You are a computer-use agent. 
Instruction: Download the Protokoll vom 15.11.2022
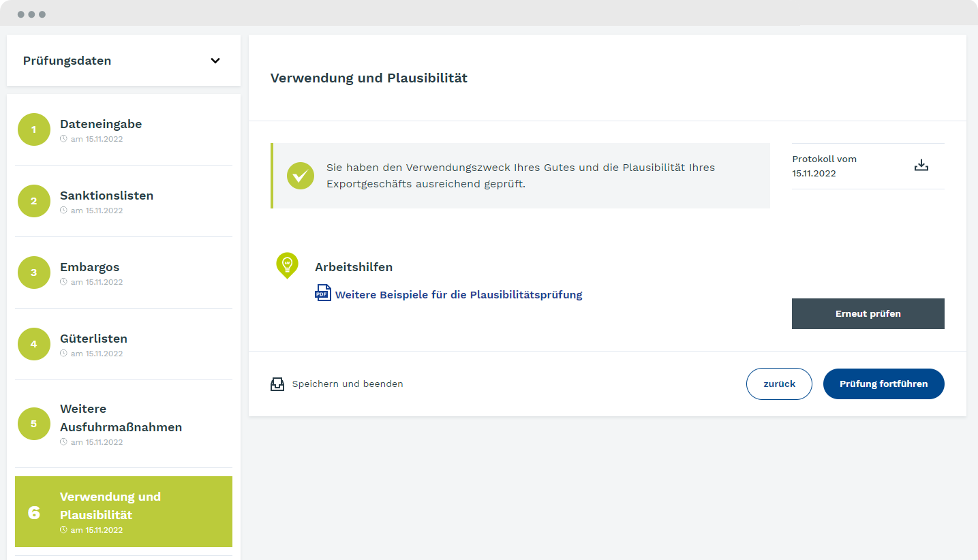(x=921, y=164)
